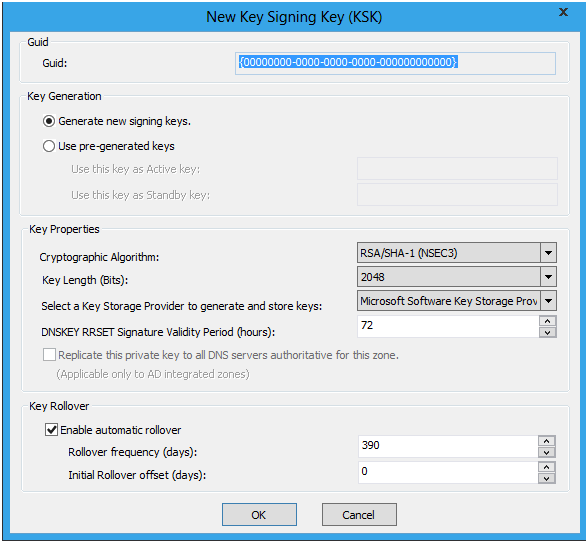Select Generate new signing keys option

tap(49, 121)
